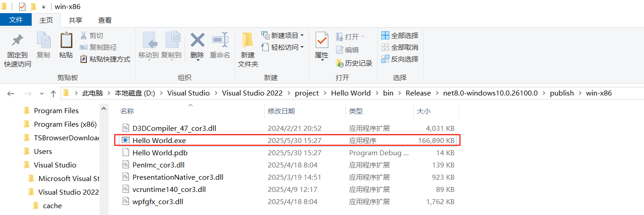The height and width of the screenshot is (215, 644).
Task: Go forward with the right arrow
Action: (27, 93)
